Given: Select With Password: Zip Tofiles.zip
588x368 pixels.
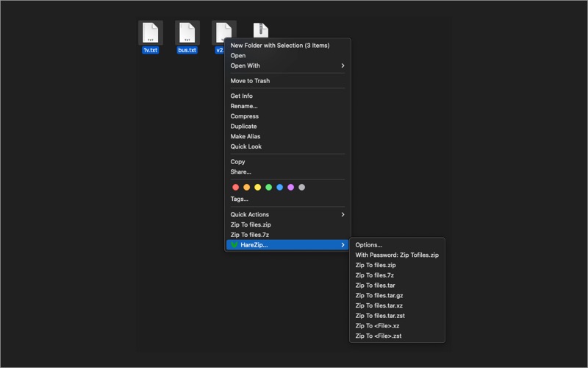Looking at the screenshot, I should tap(397, 255).
